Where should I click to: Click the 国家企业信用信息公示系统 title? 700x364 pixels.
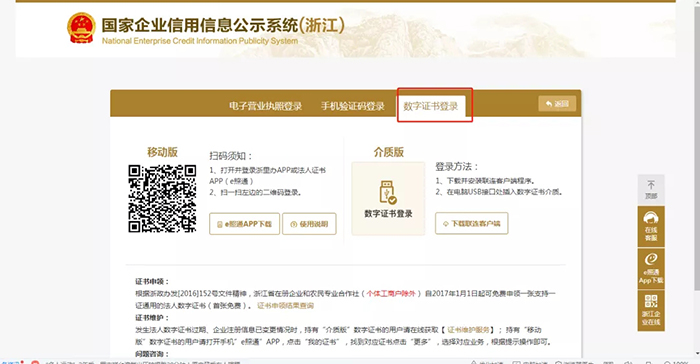[223, 25]
